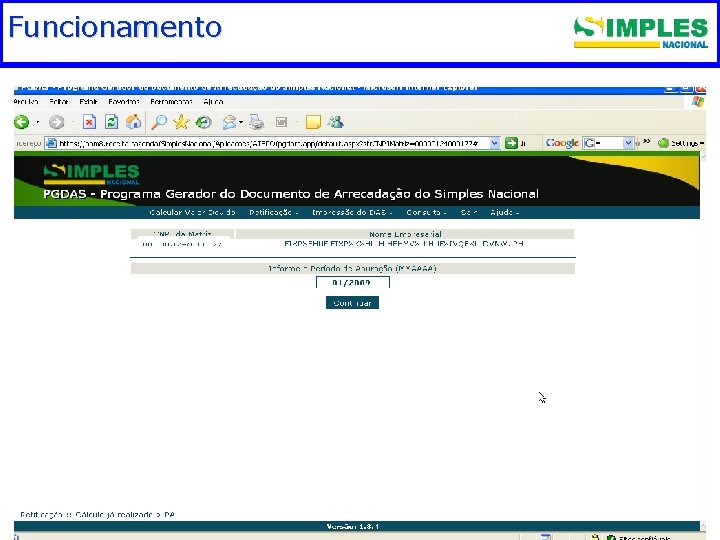Screen dimensions: 720x540
Task: Open the Retificação dropdown menu
Action: coord(274,212)
